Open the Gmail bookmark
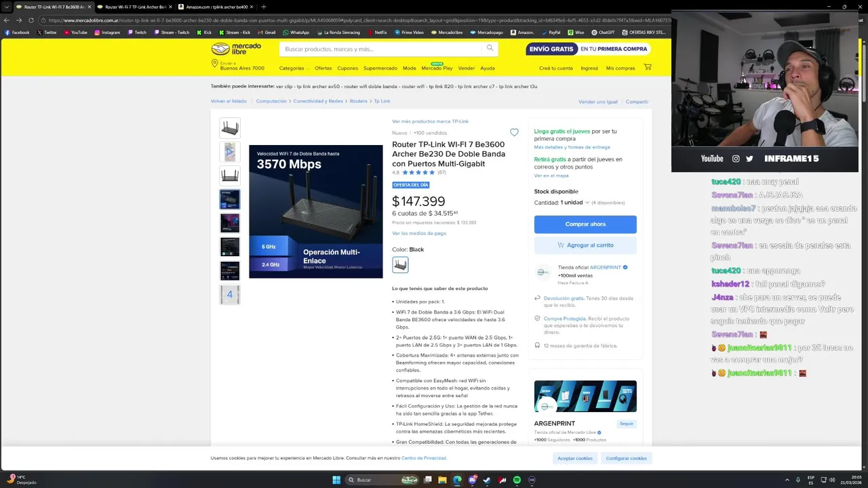 tap(266, 32)
